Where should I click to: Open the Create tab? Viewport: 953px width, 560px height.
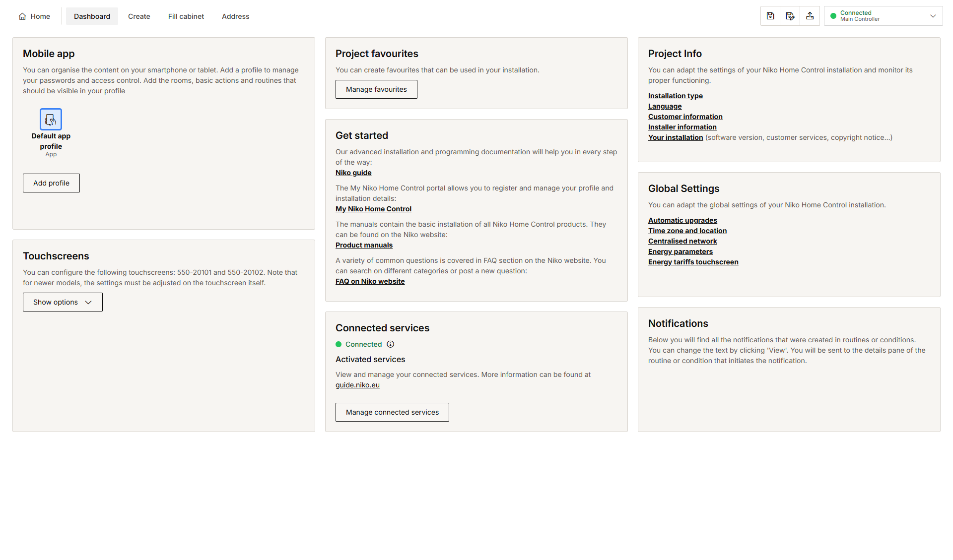(x=139, y=16)
